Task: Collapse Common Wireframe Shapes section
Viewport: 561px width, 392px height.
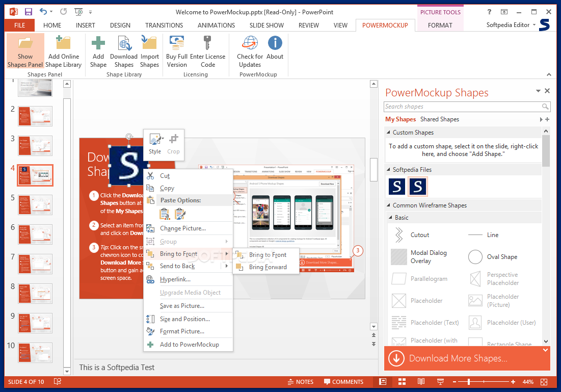Action: pos(389,205)
